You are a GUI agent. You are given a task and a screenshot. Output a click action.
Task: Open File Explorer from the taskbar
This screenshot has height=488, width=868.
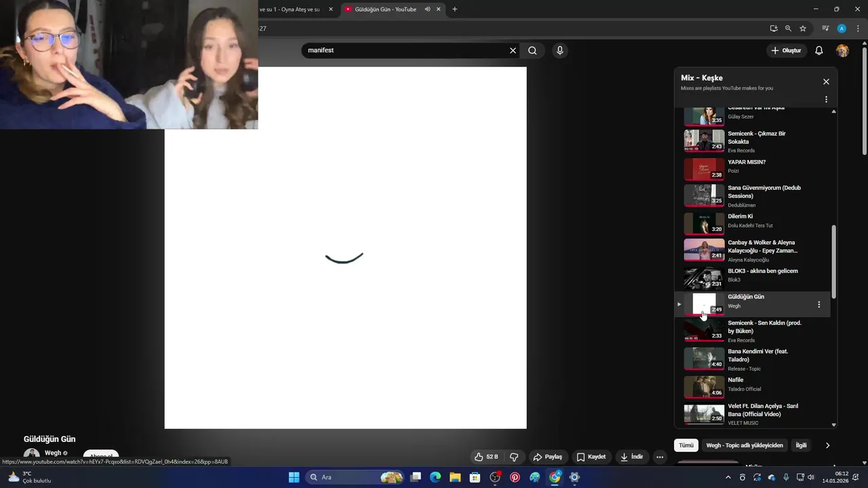pos(455,477)
